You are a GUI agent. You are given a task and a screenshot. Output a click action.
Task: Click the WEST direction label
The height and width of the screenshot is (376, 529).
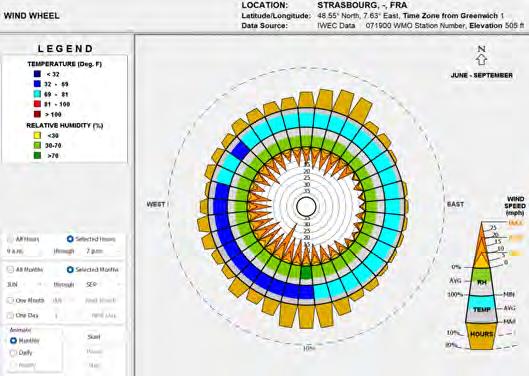click(156, 204)
